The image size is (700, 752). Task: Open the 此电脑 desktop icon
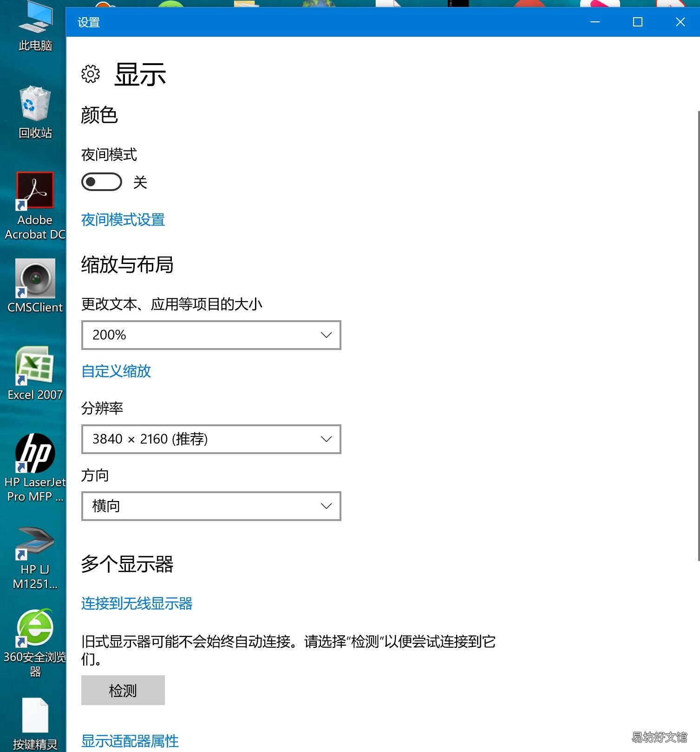[35, 26]
